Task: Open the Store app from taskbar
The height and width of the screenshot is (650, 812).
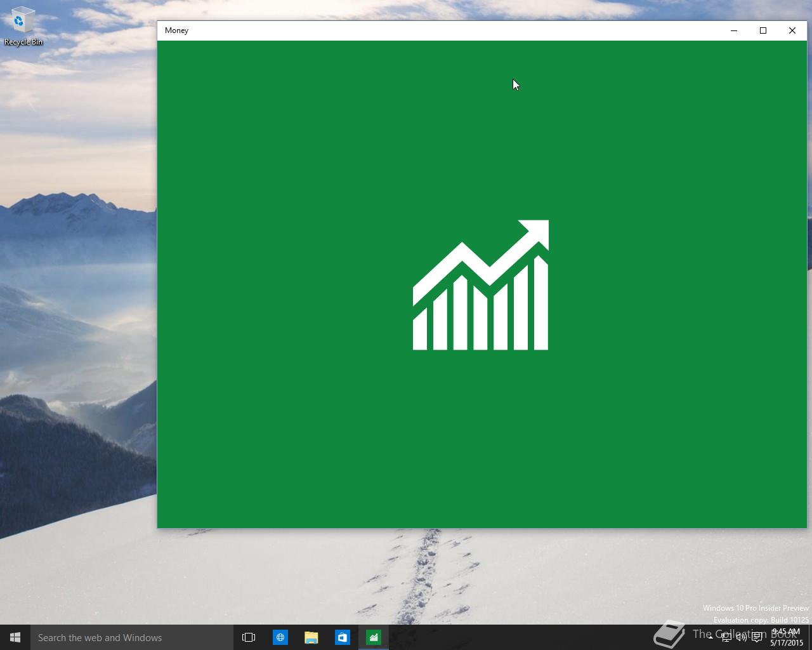Action: (x=342, y=637)
